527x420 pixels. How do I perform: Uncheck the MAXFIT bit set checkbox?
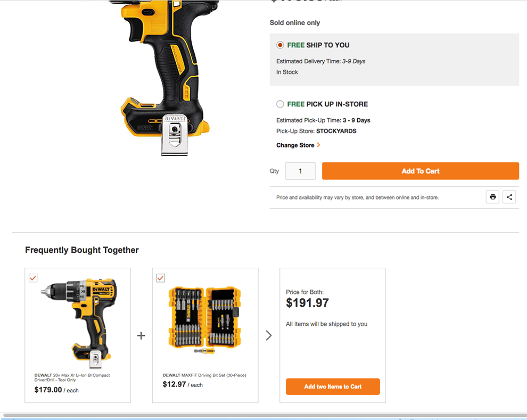click(x=161, y=278)
